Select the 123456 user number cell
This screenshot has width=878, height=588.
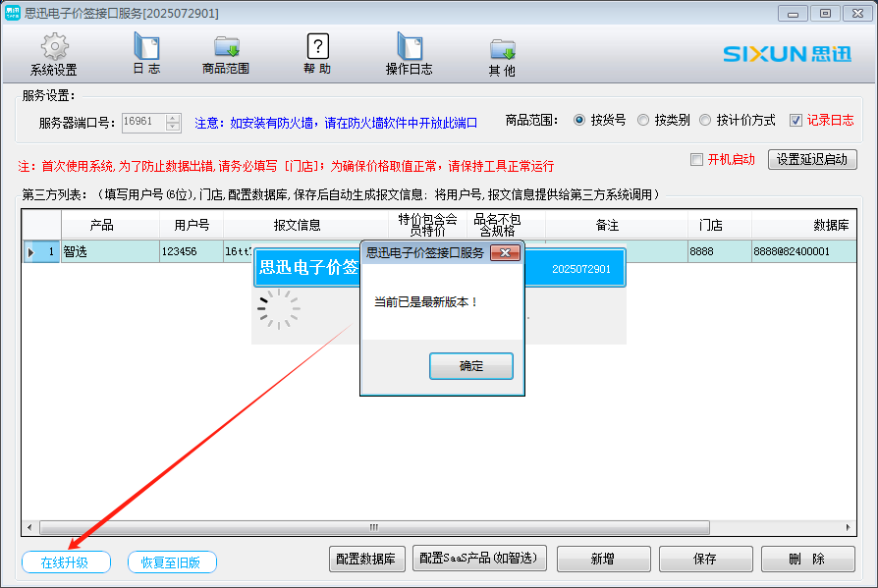[192, 251]
